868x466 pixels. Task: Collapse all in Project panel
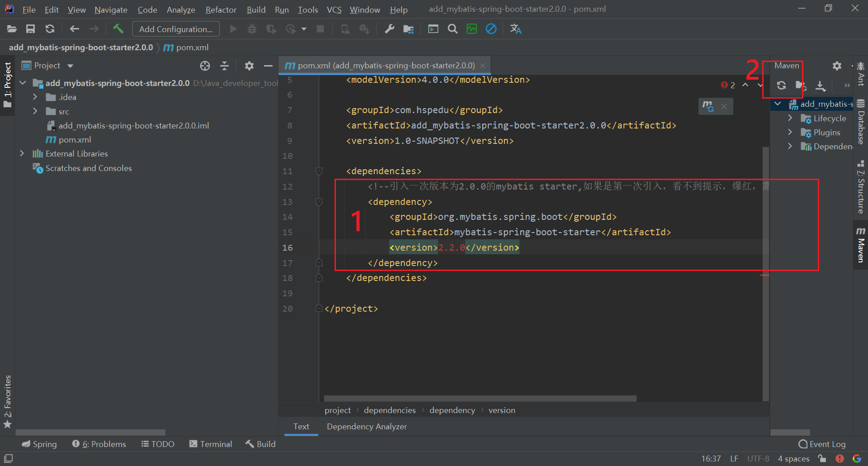click(x=225, y=66)
